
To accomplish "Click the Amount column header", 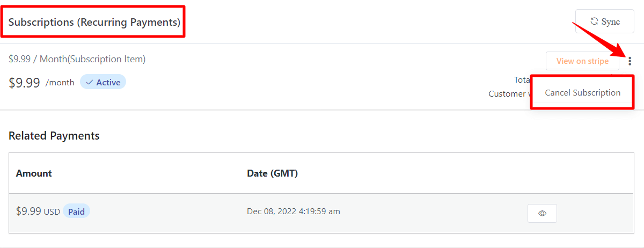I will [x=34, y=173].
